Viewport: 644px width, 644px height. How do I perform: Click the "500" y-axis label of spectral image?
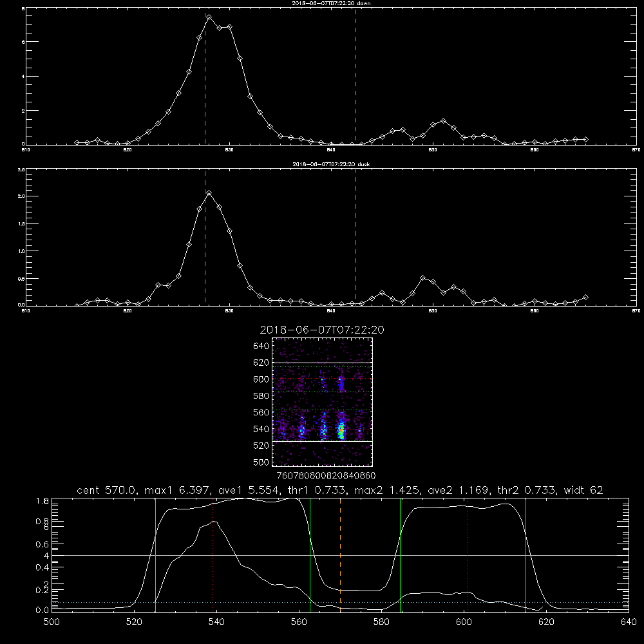coord(261,462)
